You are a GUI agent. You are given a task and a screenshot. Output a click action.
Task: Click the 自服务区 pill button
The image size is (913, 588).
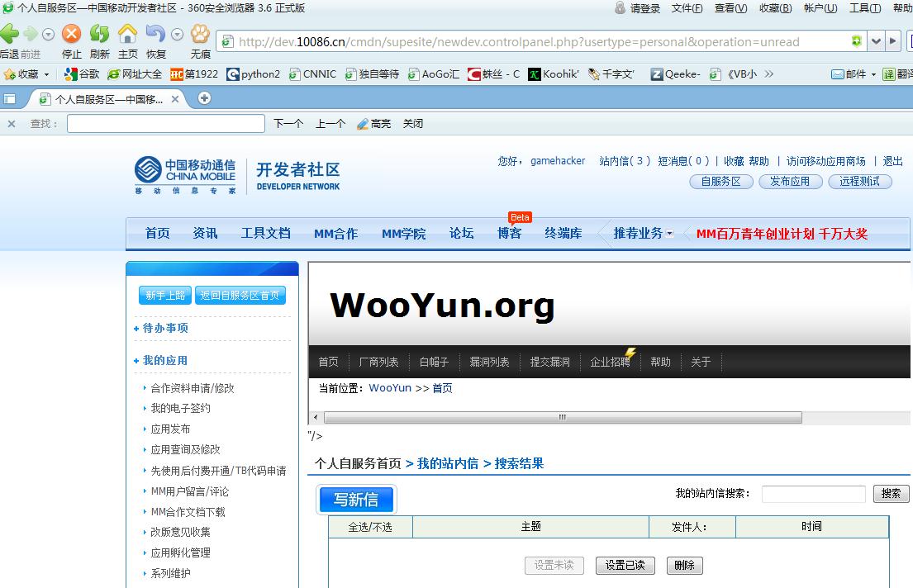tap(720, 182)
